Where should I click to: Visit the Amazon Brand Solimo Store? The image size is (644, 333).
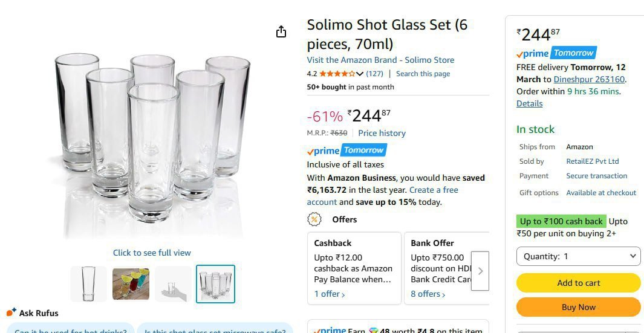[x=380, y=60]
